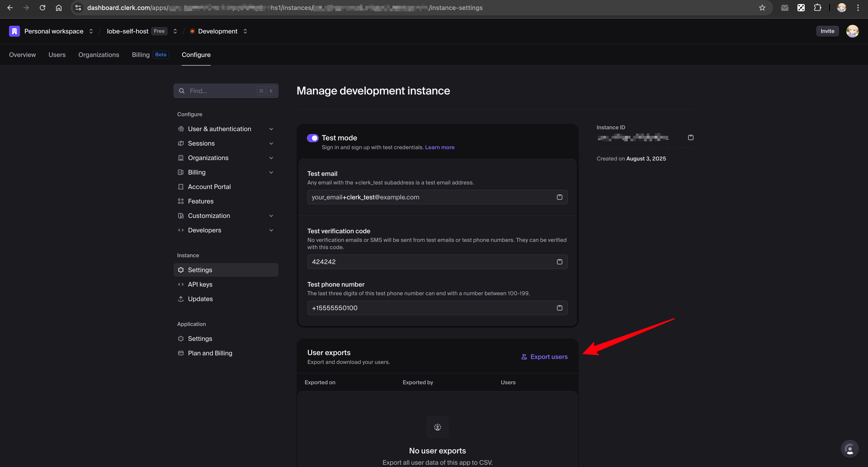This screenshot has height=467, width=868.
Task: Copy the test phone number
Action: pos(560,308)
